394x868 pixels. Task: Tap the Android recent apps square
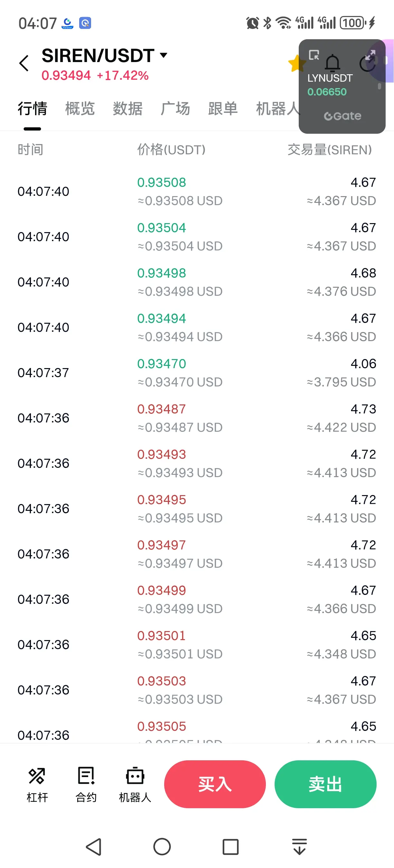tap(231, 846)
